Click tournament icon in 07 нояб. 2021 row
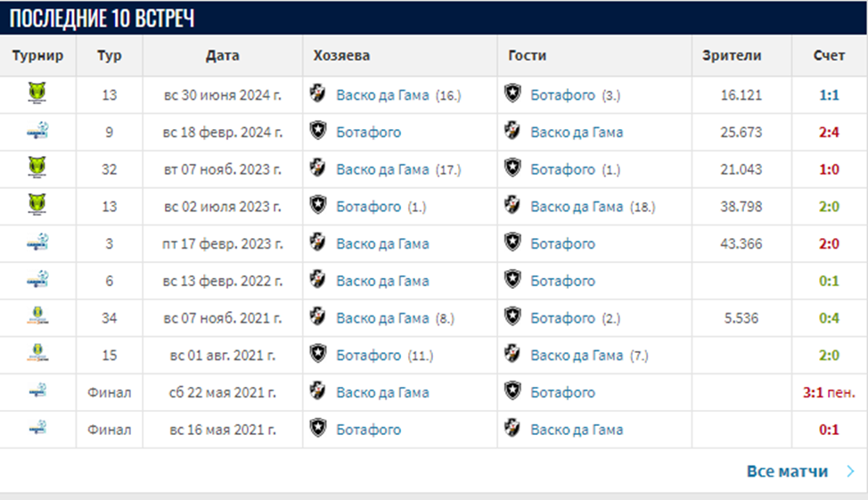The width and height of the screenshot is (868, 500). click(37, 316)
